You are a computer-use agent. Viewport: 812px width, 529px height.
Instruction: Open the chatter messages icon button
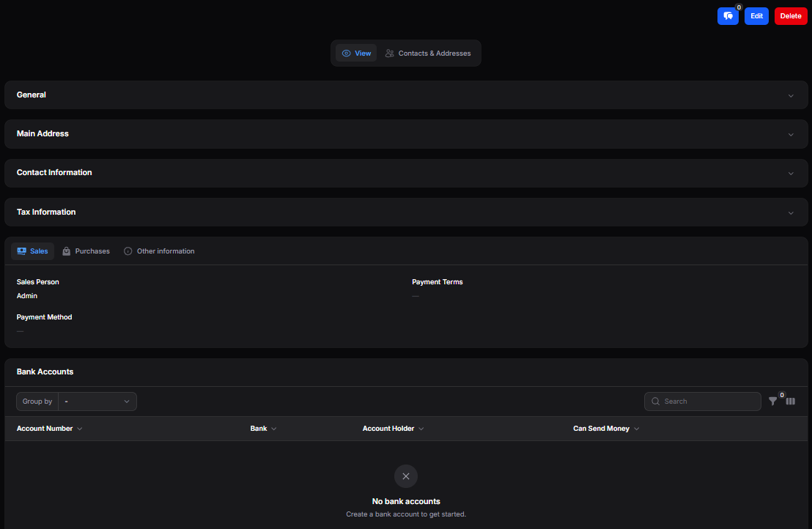tap(728, 16)
